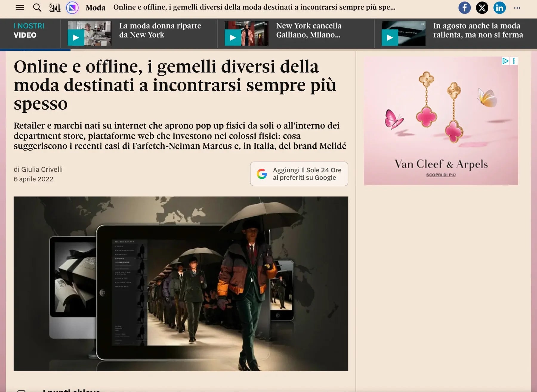Image resolution: width=537 pixels, height=392 pixels.
Task: Click the article's main runway image
Action: point(181,284)
